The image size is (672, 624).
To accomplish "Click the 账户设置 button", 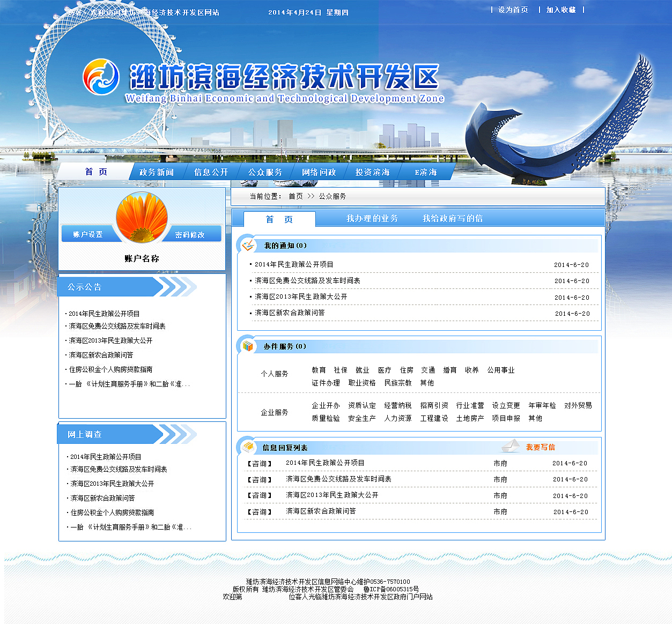I will (x=88, y=233).
